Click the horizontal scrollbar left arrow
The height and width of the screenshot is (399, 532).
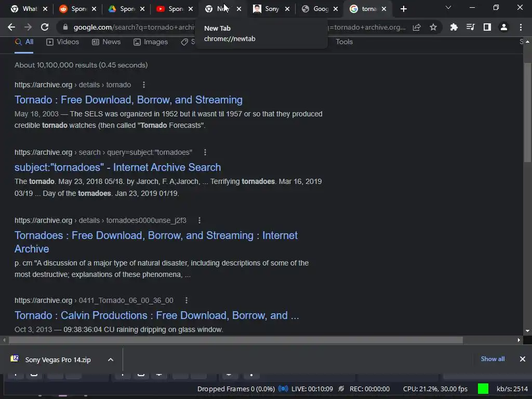pos(4,340)
